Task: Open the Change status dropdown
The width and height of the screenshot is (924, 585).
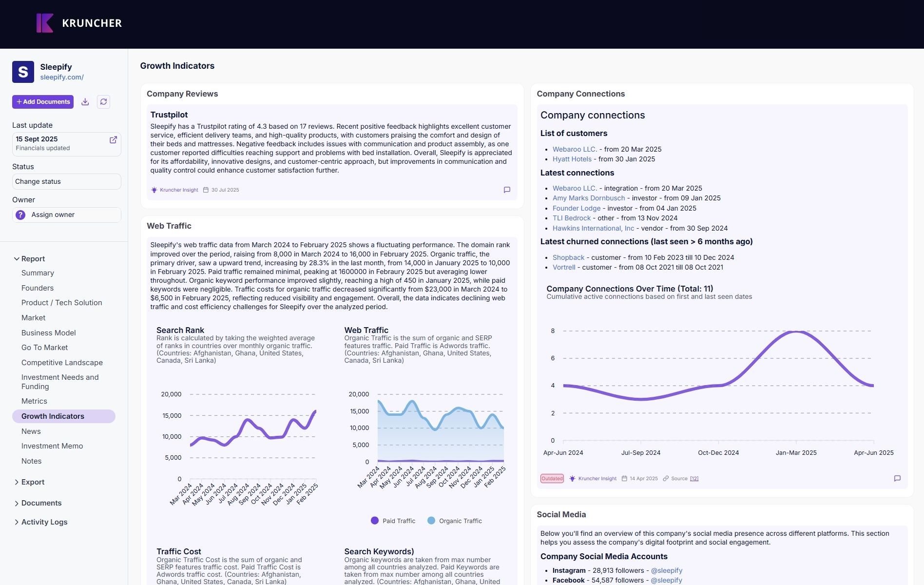Action: pos(66,182)
